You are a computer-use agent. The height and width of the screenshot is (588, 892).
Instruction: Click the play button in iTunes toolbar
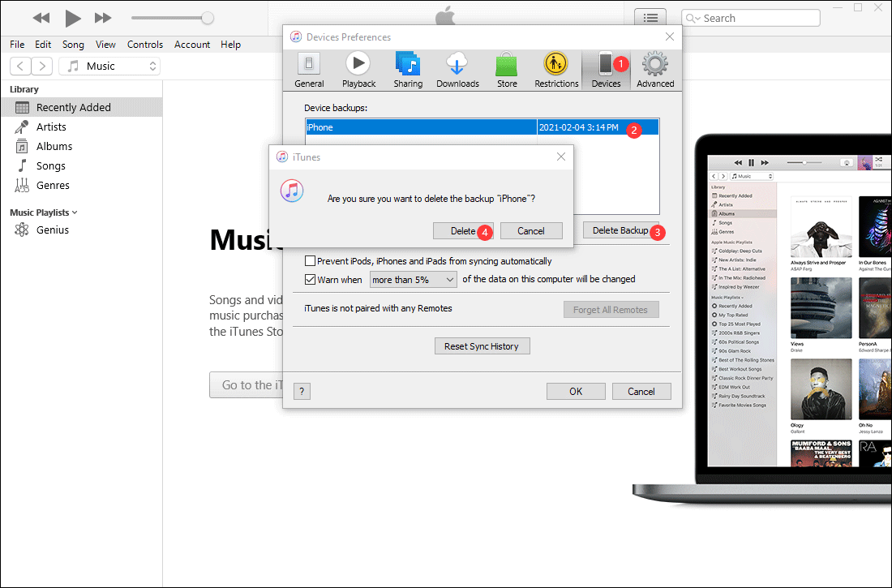click(x=72, y=18)
